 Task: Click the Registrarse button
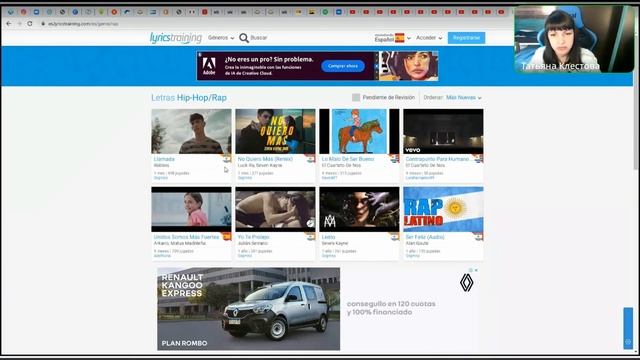coord(466,38)
